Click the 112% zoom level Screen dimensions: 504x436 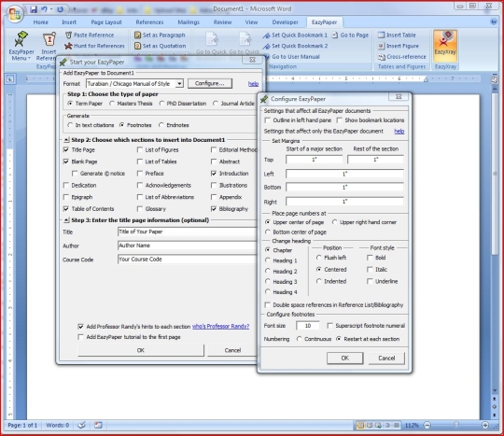pos(412,426)
